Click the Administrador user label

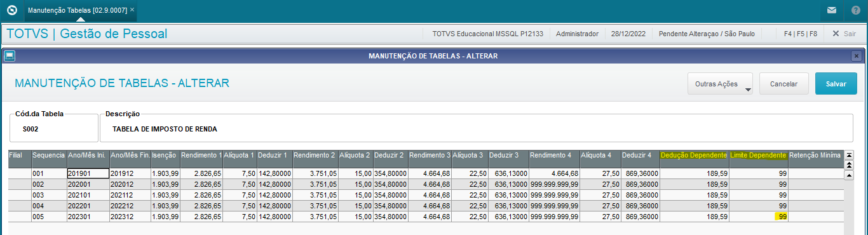click(x=577, y=34)
